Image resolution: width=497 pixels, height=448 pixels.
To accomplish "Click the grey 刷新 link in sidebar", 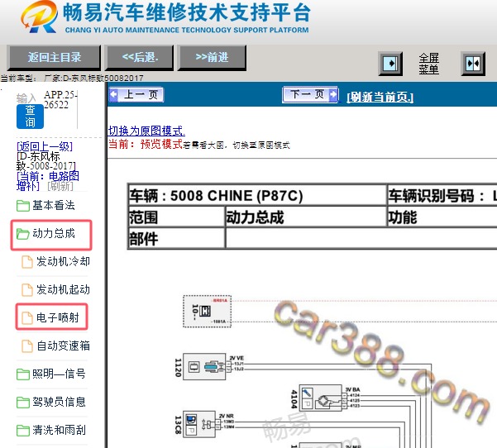I will (60, 186).
